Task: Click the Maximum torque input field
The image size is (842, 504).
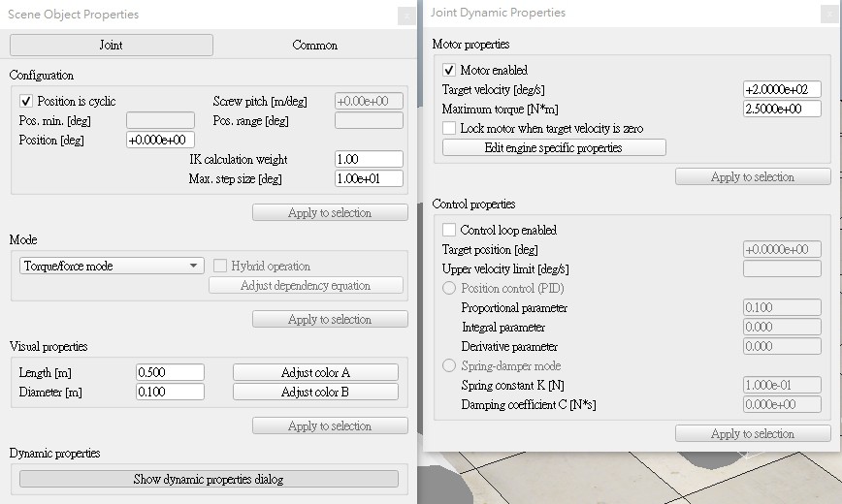Action: [782, 109]
